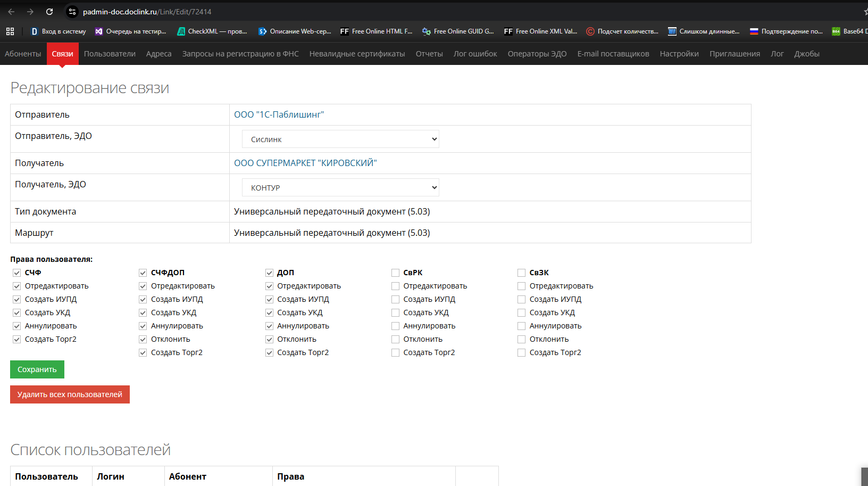The width and height of the screenshot is (868, 486).
Task: Open the Джобы menu item
Action: click(x=807, y=54)
